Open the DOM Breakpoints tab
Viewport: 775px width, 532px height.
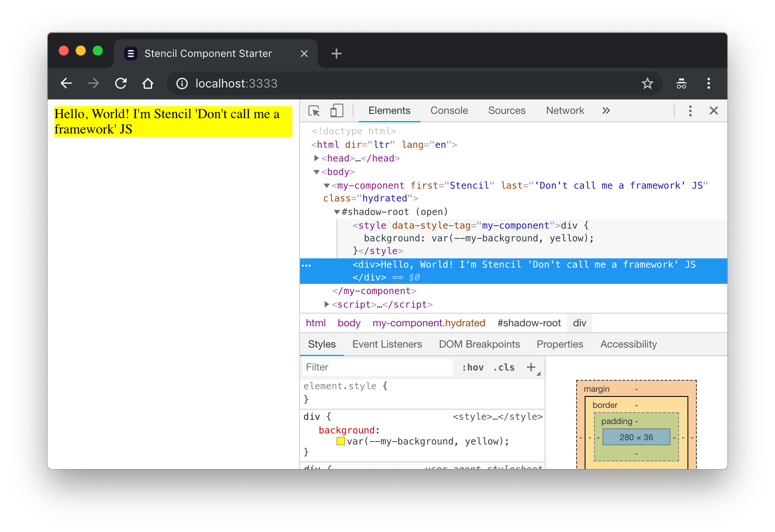click(479, 344)
